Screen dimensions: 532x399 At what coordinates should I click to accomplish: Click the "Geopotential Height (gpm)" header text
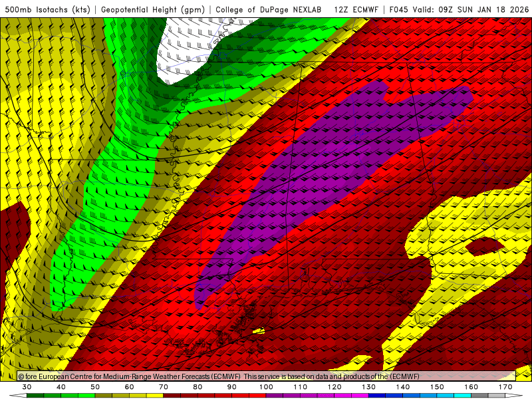point(153,9)
